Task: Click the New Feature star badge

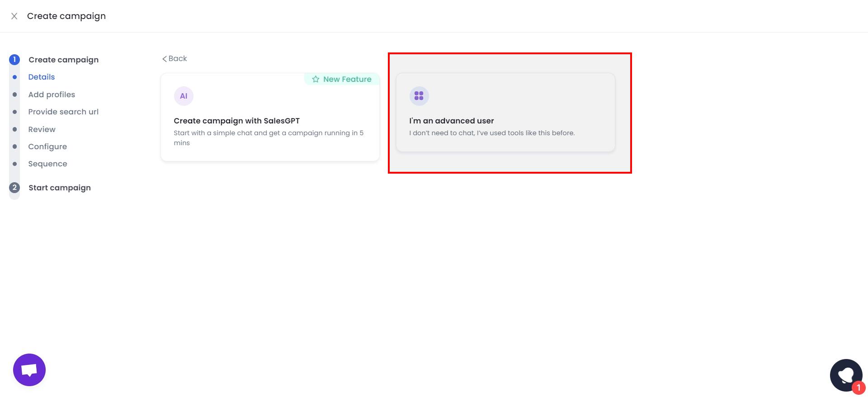Action: (x=342, y=79)
